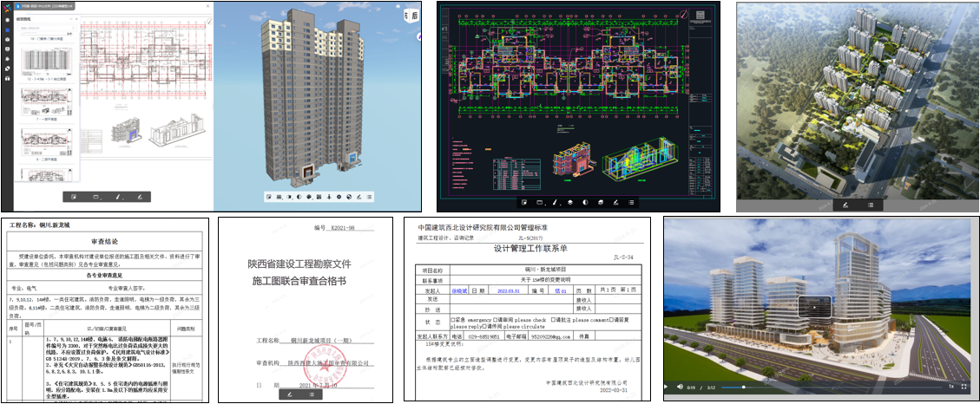Click the search field in the drawing sheets panel
This screenshot has height=404, width=980.
point(48,28)
